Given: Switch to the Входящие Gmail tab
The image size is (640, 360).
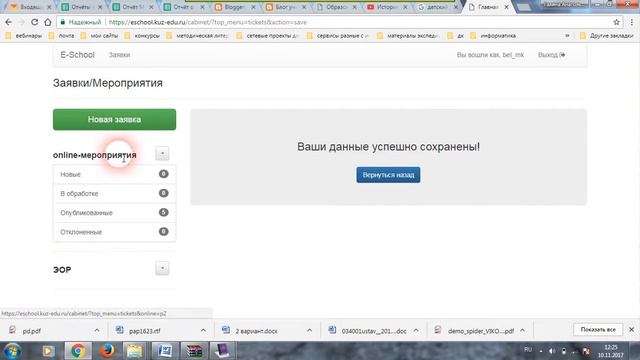Looking at the screenshot, I should [x=28, y=7].
